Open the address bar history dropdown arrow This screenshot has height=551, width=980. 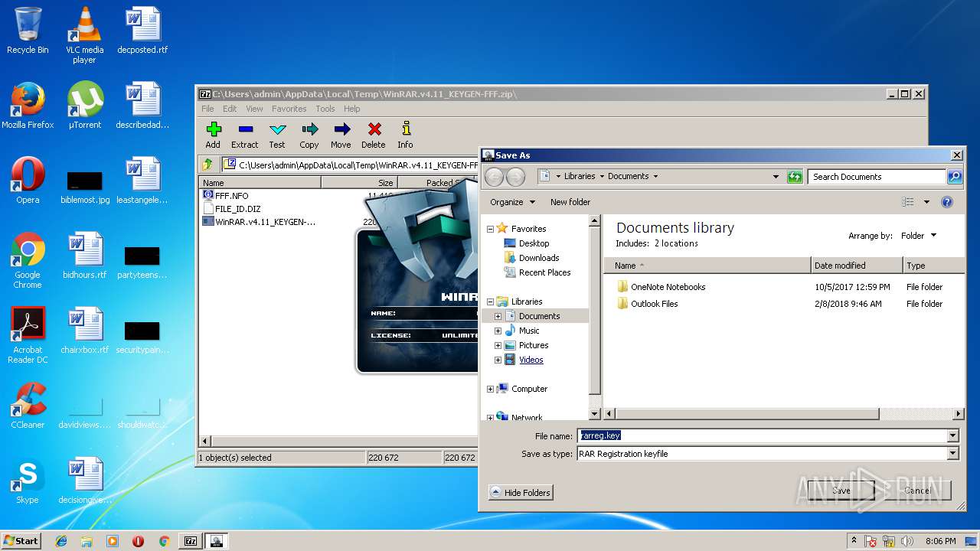pyautogui.click(x=776, y=177)
